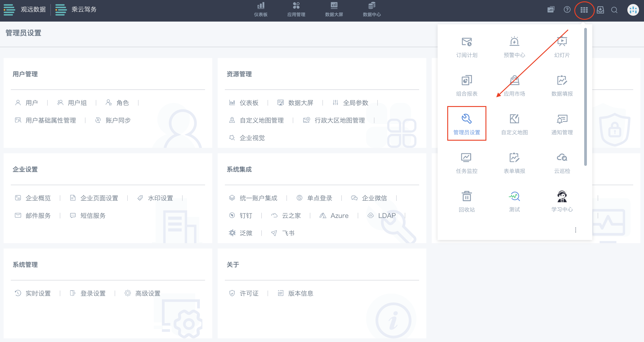Open LDAP integration link

(x=382, y=215)
